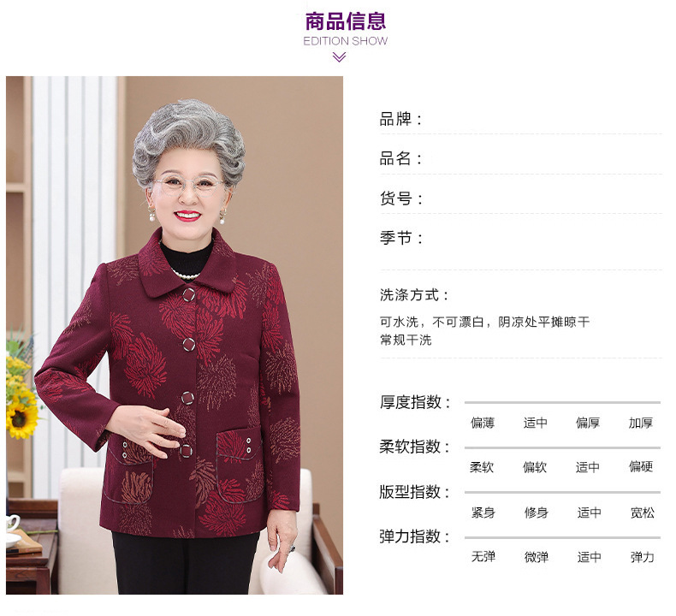Click the 商品信息 heading

click(346, 21)
